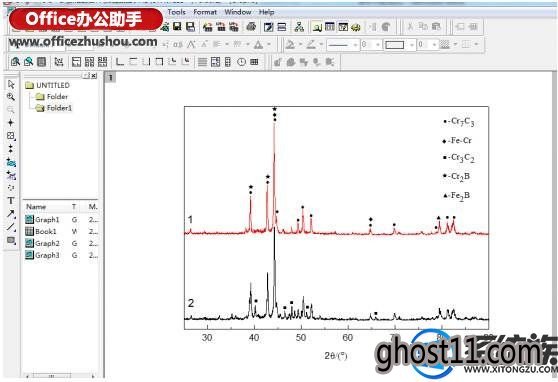Open the line width combo box
Viewport: 558px width, 382px height.
coord(371,45)
